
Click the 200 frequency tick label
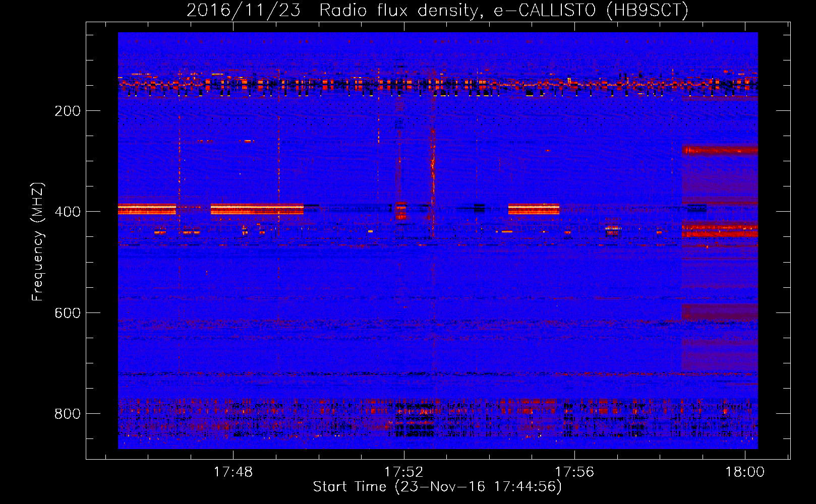point(68,111)
